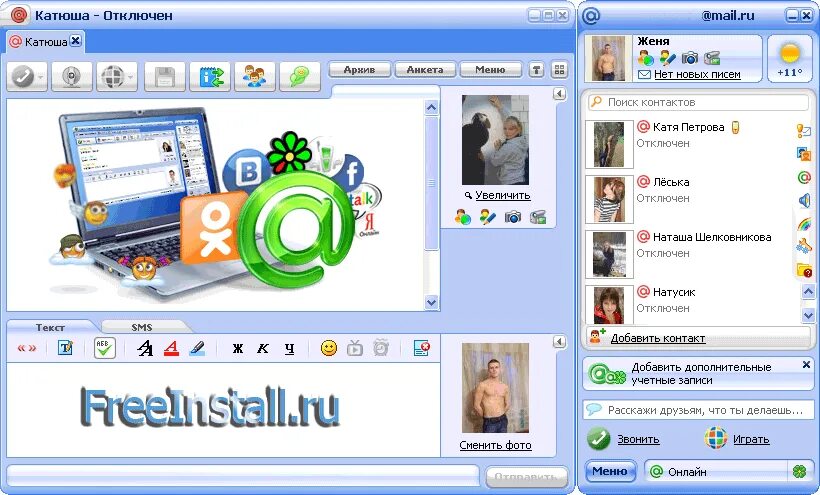The image size is (820, 495).
Task: Switch to the Текст tab
Action: (50, 327)
